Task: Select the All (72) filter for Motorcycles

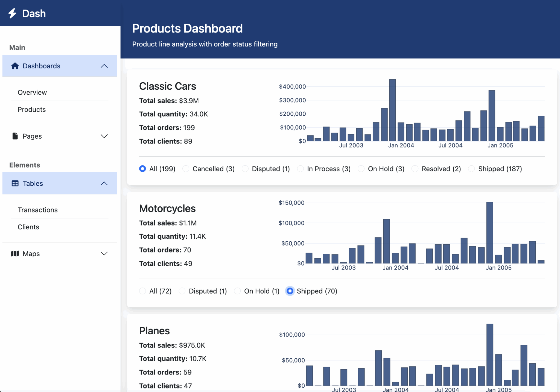Action: (x=143, y=291)
